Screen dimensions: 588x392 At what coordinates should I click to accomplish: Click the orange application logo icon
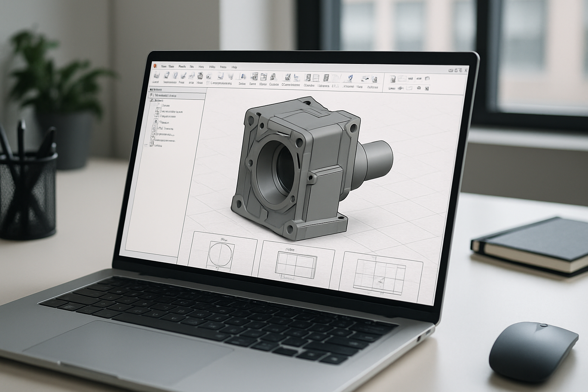tap(155, 66)
